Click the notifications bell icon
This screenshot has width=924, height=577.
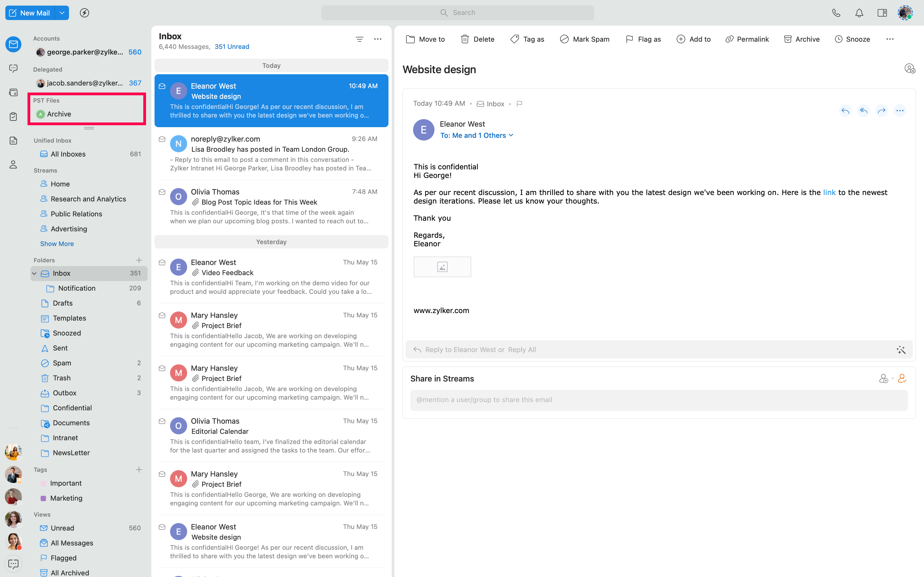click(x=859, y=13)
